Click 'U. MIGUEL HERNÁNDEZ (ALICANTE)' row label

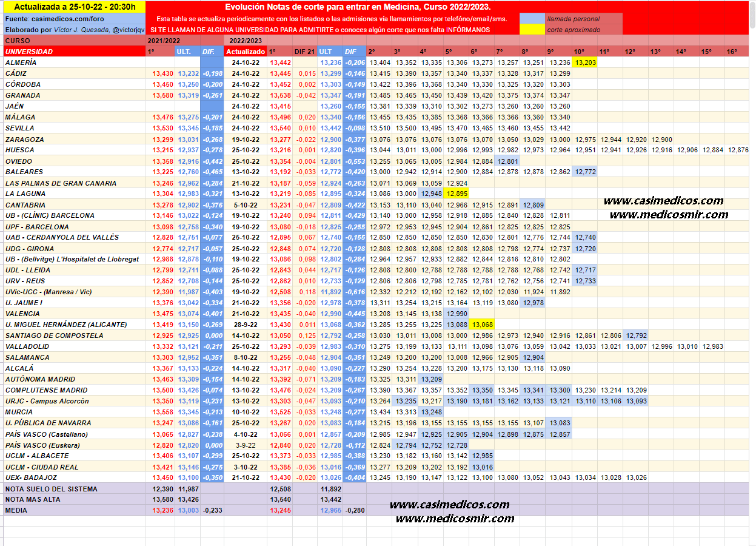click(x=66, y=325)
